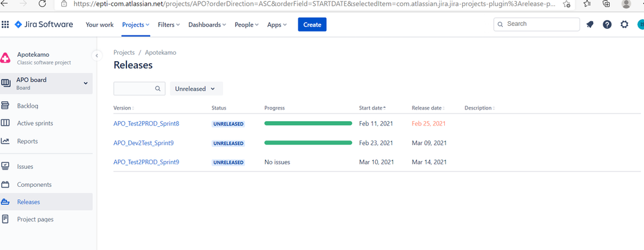Image resolution: width=644 pixels, height=250 pixels.
Task: Go to Issues in the sidebar
Action: pos(25,167)
